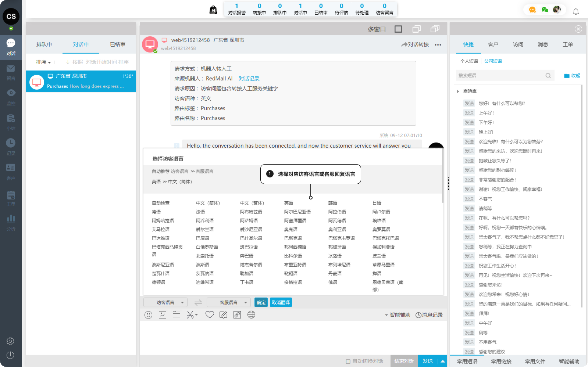
Task: Open the settings gear in left sidebar
Action: (10, 341)
